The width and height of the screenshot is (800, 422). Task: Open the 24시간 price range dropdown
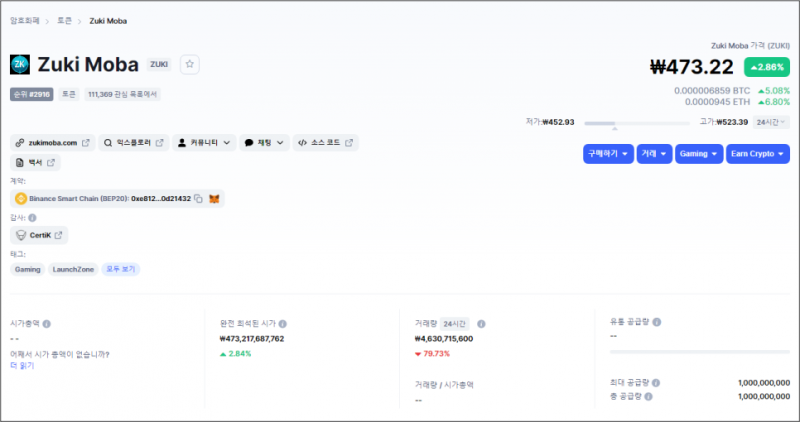771,122
